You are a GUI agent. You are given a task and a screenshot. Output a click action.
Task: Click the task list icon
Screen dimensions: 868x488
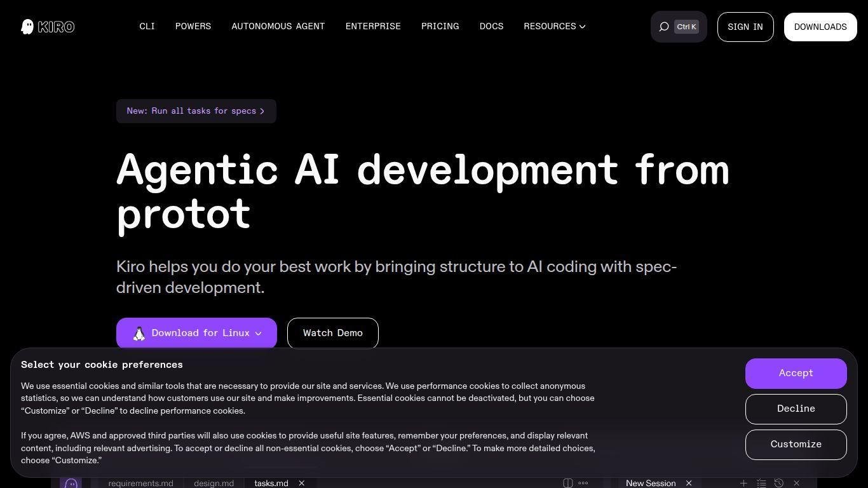coord(761,484)
